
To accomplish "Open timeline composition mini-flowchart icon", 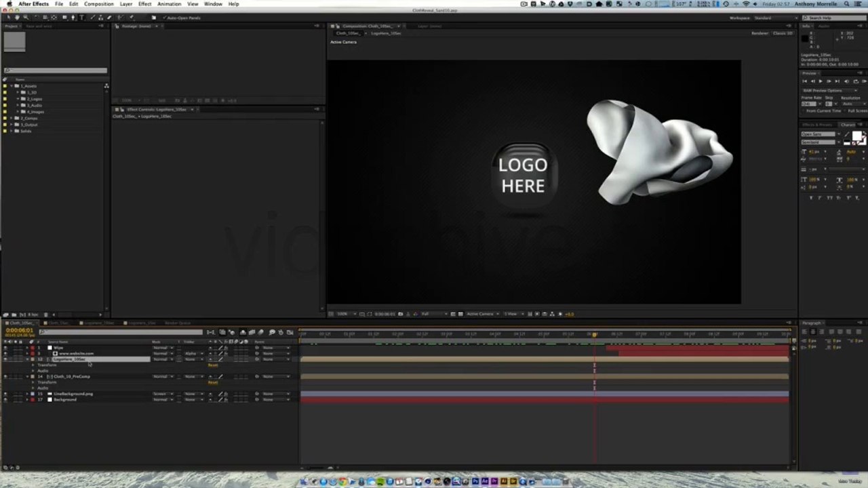I will [x=211, y=332].
